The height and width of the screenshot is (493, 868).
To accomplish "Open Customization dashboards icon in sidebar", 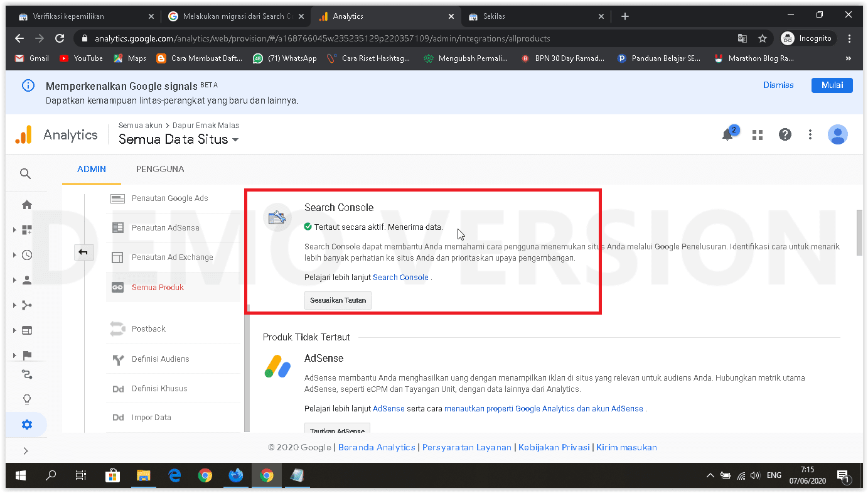I will 27,230.
